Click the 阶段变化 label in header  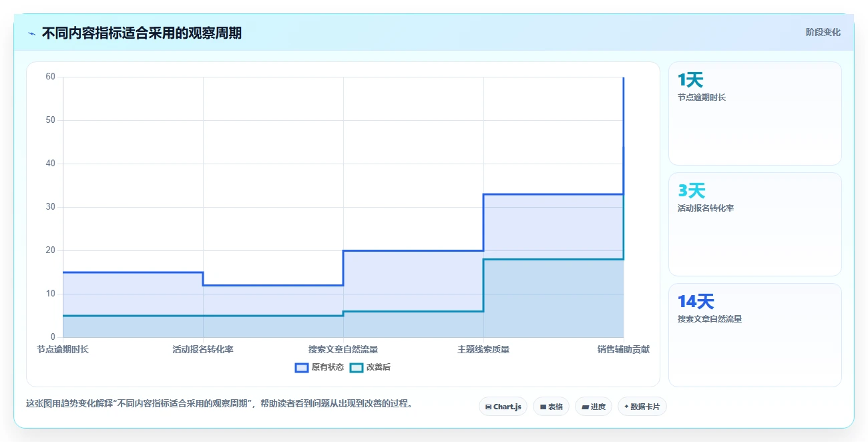pyautogui.click(x=823, y=32)
